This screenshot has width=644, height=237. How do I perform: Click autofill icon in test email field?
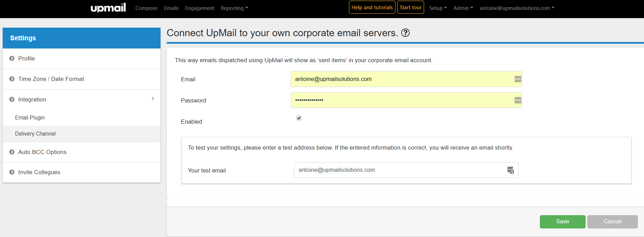click(510, 170)
